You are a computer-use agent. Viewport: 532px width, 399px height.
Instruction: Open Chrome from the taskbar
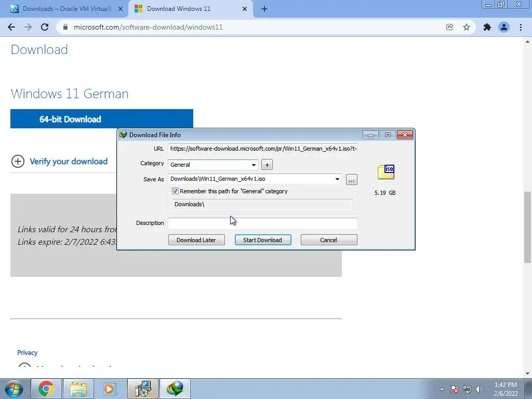coord(46,389)
